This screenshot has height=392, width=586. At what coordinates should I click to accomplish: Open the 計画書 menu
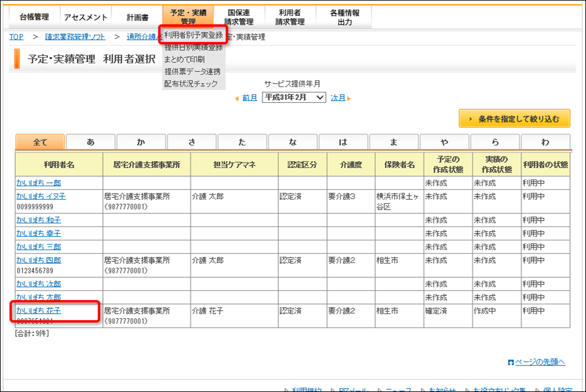click(137, 17)
